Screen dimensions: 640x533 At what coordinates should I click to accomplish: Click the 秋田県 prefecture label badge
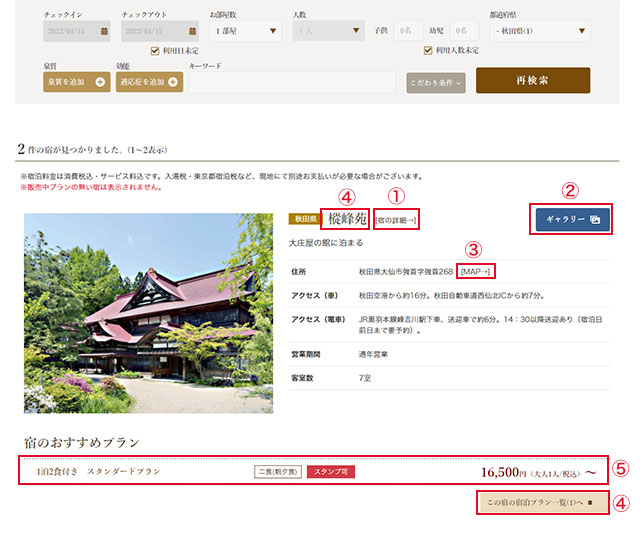click(302, 218)
